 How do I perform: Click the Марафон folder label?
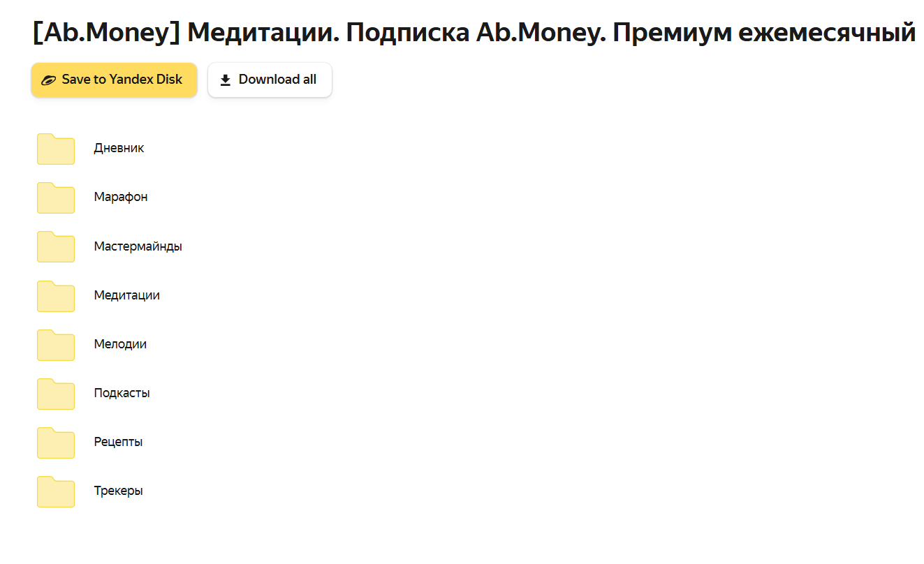click(x=121, y=197)
